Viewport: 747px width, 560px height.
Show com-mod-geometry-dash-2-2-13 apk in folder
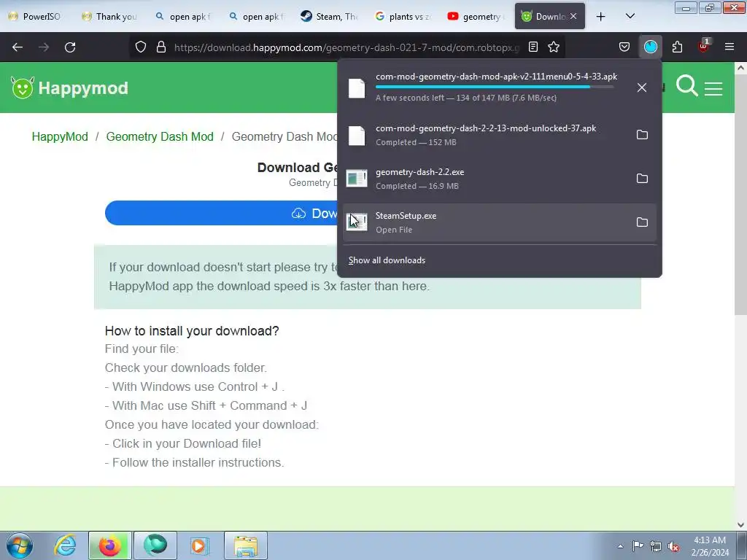pos(642,135)
